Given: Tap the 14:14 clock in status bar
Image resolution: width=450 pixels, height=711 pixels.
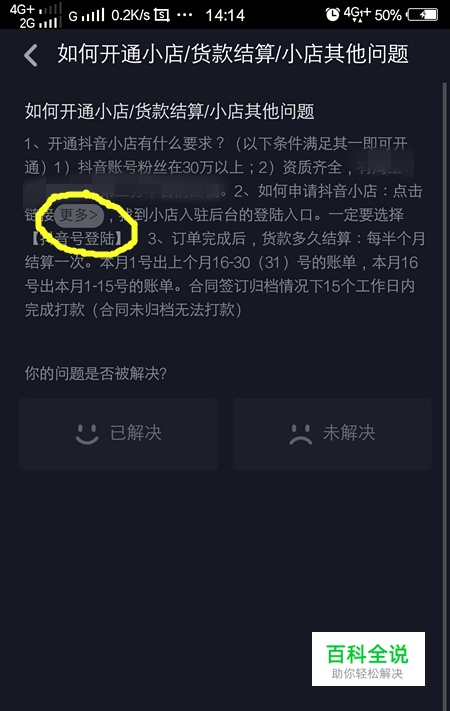Looking at the screenshot, I should tap(225, 15).
